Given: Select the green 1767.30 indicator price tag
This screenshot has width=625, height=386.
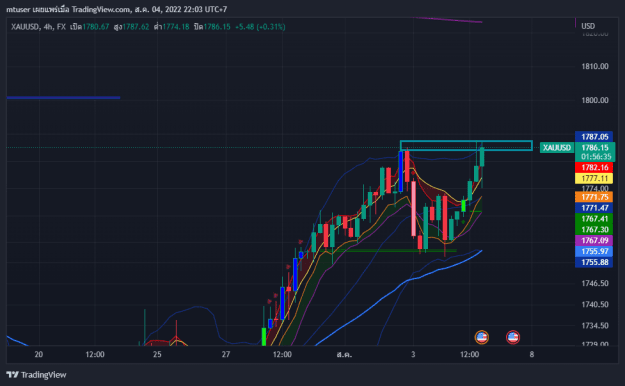Looking at the screenshot, I should 594,229.
